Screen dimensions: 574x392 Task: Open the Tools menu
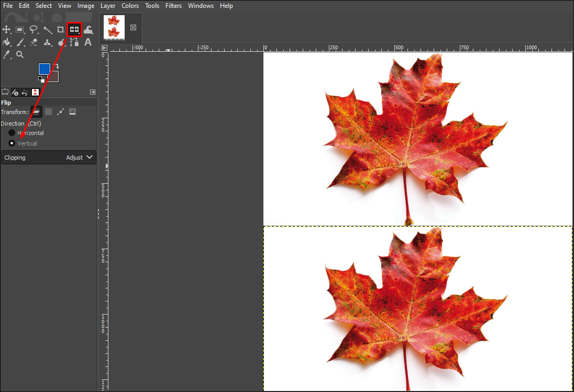pos(152,5)
